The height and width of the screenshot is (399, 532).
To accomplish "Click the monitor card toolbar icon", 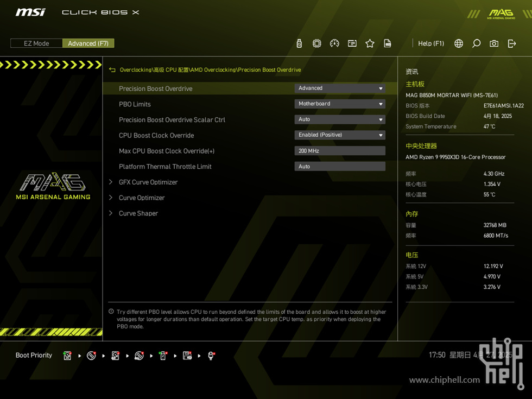I will pyautogui.click(x=352, y=43).
